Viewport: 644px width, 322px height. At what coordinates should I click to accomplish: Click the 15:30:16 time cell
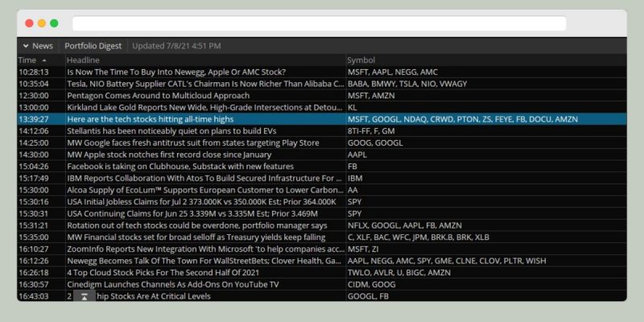[34, 202]
